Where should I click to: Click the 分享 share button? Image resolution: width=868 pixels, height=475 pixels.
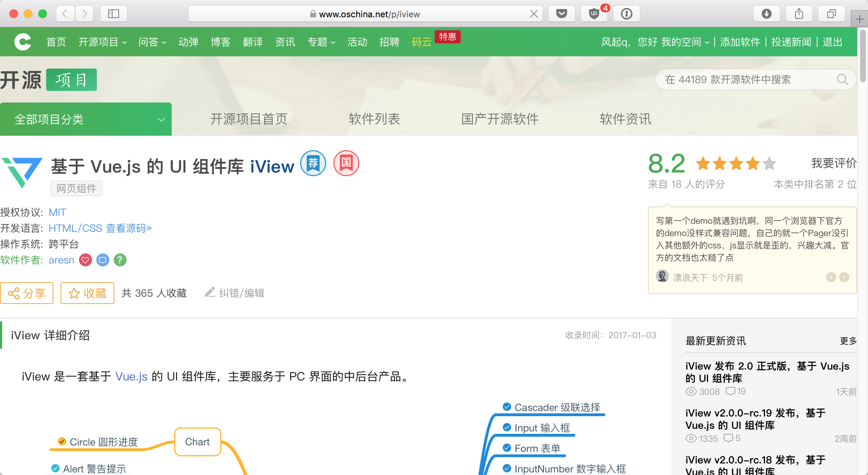pos(27,293)
